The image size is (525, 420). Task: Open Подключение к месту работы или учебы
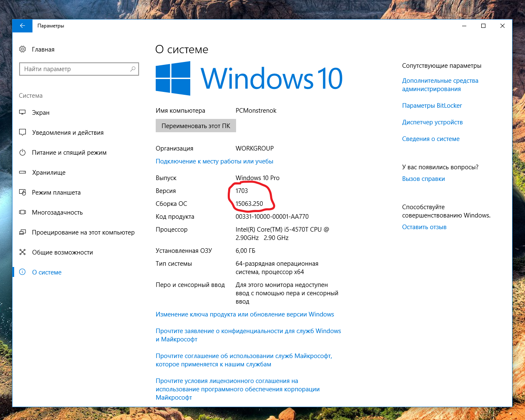(x=214, y=161)
